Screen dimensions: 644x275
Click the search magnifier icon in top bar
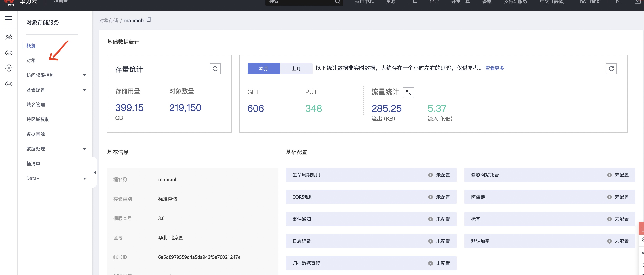pyautogui.click(x=338, y=2)
